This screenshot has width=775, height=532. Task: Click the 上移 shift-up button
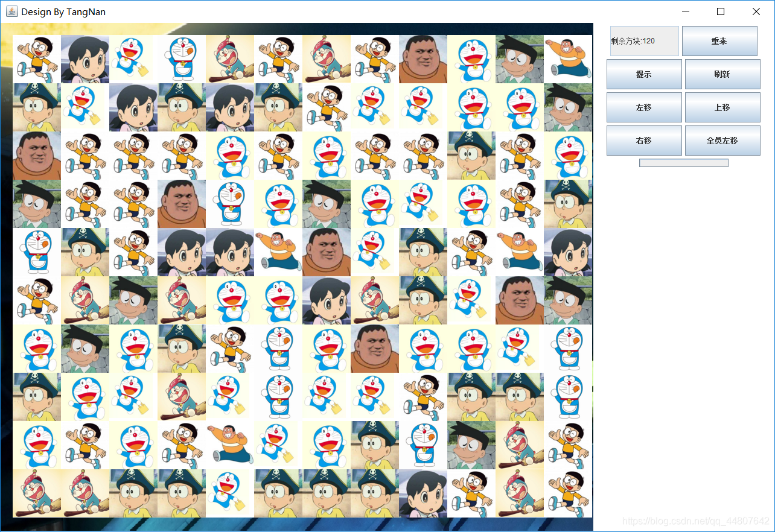pos(722,107)
